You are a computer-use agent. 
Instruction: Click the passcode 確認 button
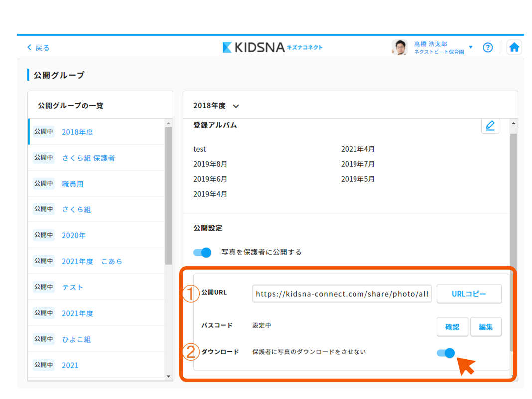[452, 327]
